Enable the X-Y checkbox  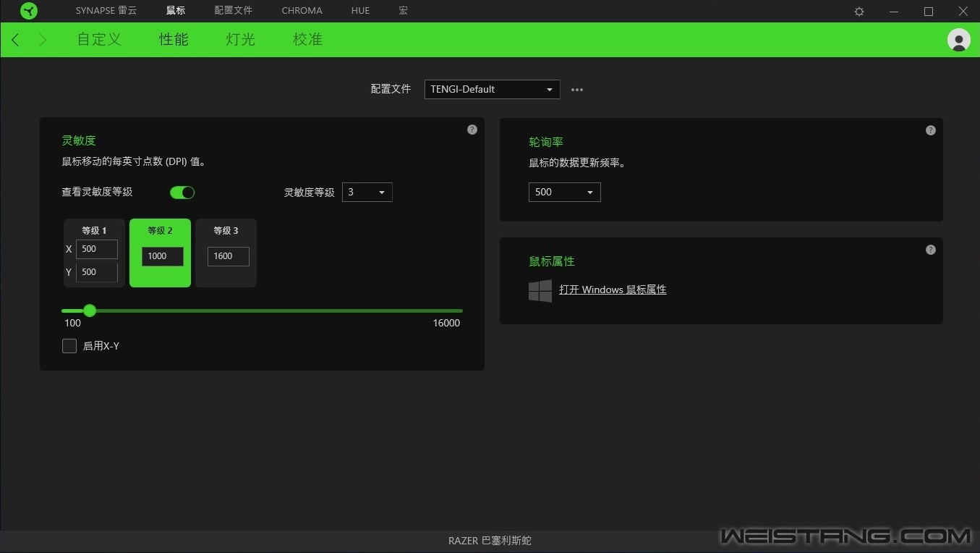click(69, 346)
